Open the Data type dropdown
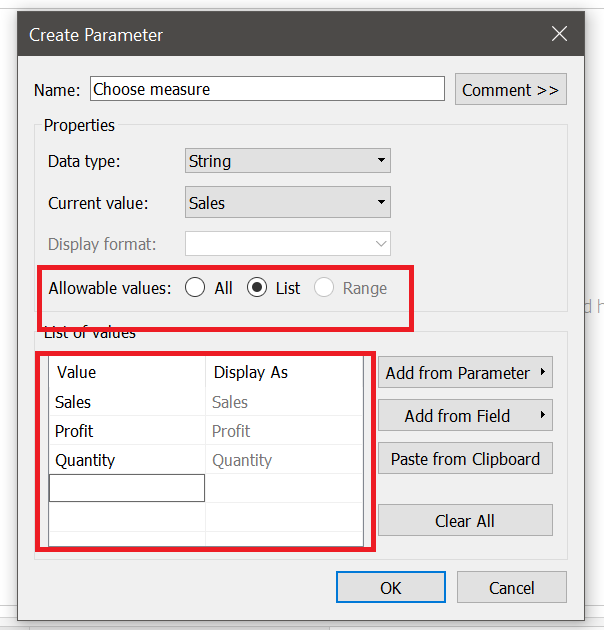 (x=288, y=161)
